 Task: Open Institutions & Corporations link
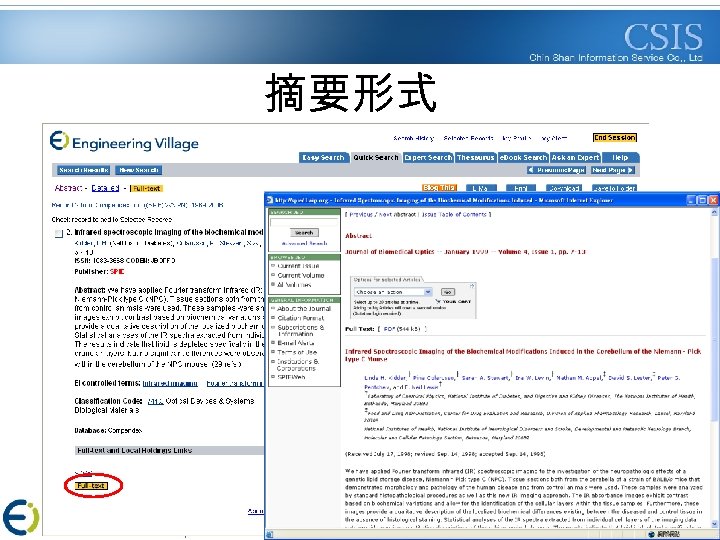298,365
